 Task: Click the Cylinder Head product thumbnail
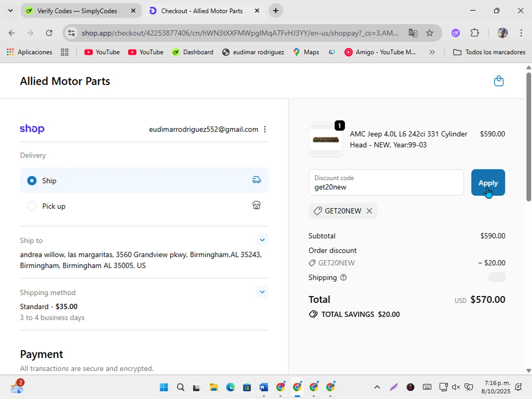[x=326, y=140]
